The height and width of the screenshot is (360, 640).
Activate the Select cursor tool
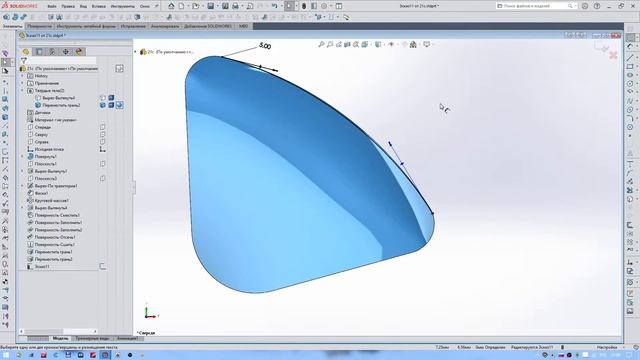289,6
